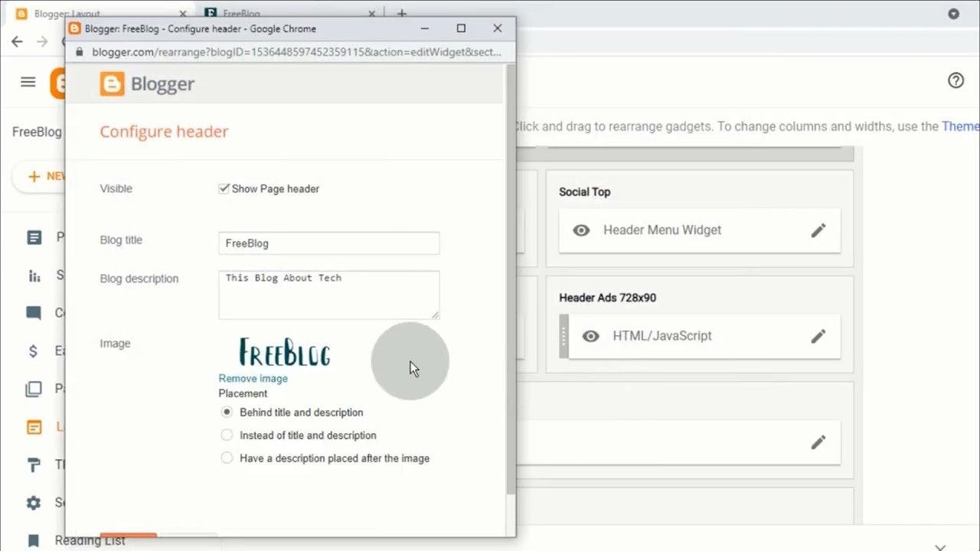Click the FreeBlog header image thumbnail
The height and width of the screenshot is (551, 980).
tap(285, 353)
